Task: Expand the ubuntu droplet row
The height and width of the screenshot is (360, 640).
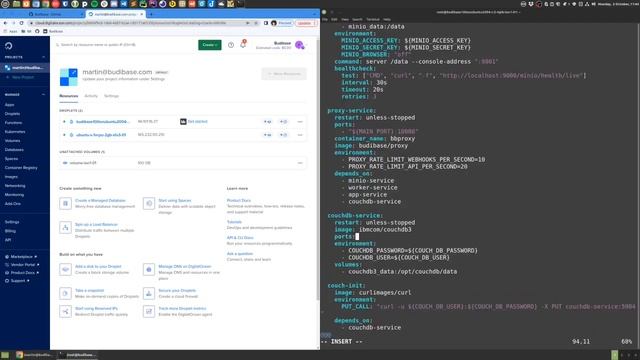Action: [64, 135]
